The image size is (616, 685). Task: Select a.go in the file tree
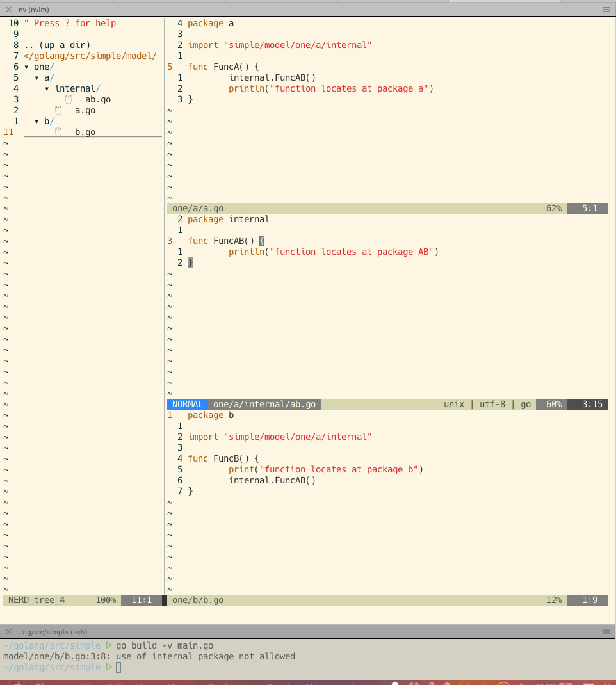[85, 111]
